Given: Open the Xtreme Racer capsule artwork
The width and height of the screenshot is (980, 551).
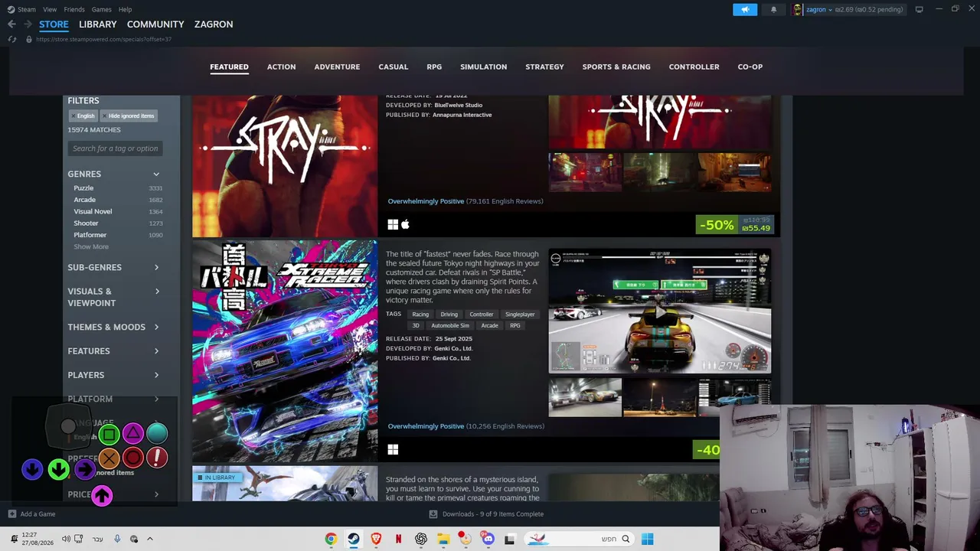Looking at the screenshot, I should (x=285, y=351).
